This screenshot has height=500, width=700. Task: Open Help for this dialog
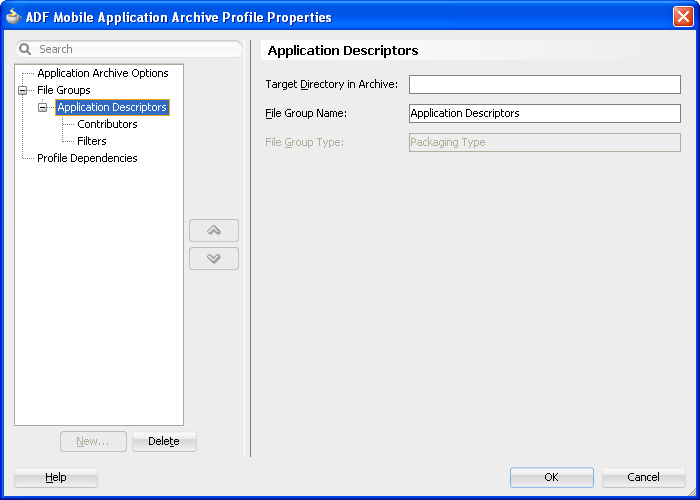56,478
